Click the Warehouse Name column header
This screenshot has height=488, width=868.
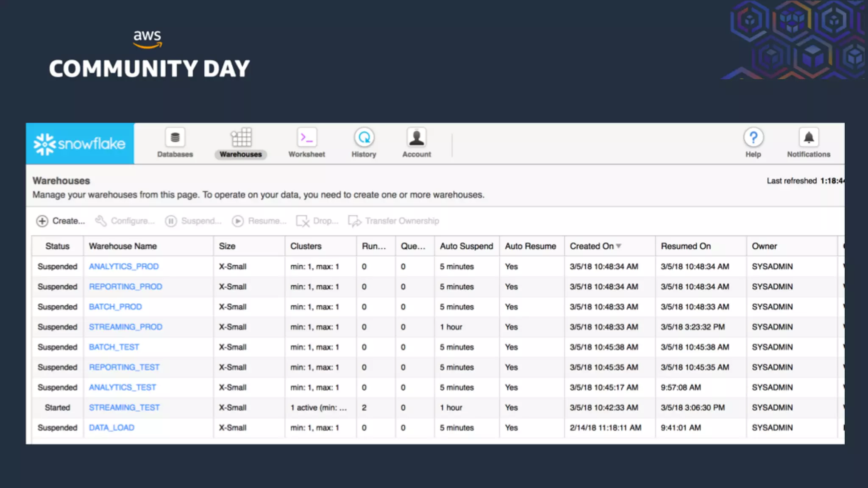point(123,246)
